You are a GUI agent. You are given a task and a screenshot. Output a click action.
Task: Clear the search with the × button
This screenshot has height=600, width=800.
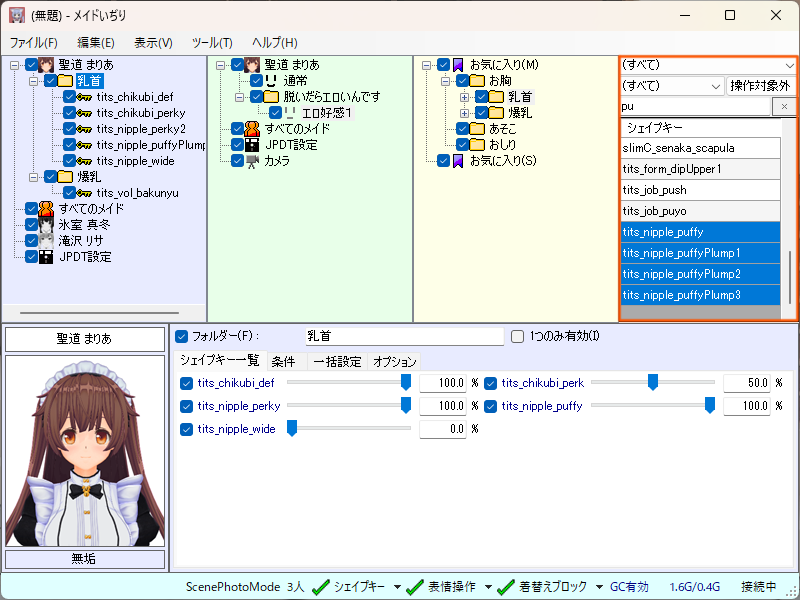(x=785, y=106)
